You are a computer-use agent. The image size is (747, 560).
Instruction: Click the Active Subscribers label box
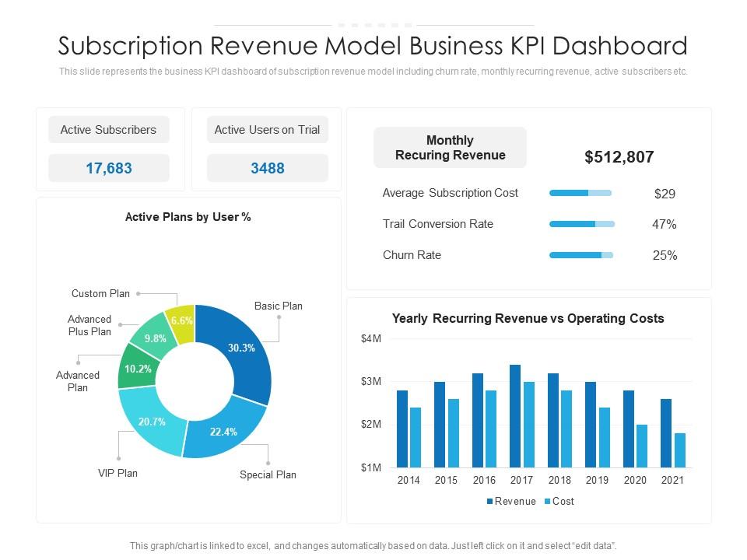pyautogui.click(x=109, y=130)
